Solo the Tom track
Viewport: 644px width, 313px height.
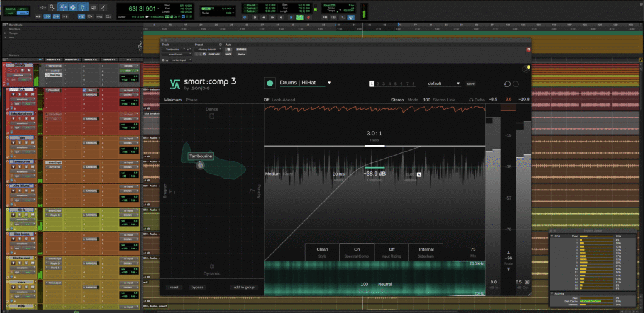click(x=26, y=142)
